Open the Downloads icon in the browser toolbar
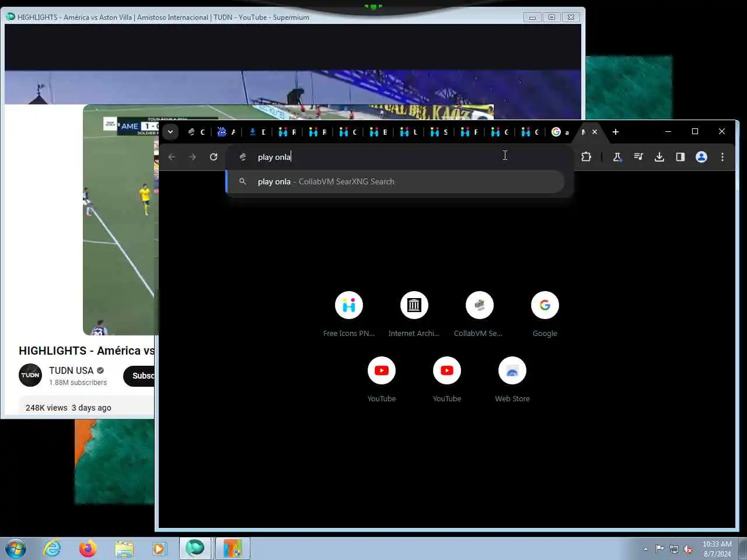 click(659, 157)
